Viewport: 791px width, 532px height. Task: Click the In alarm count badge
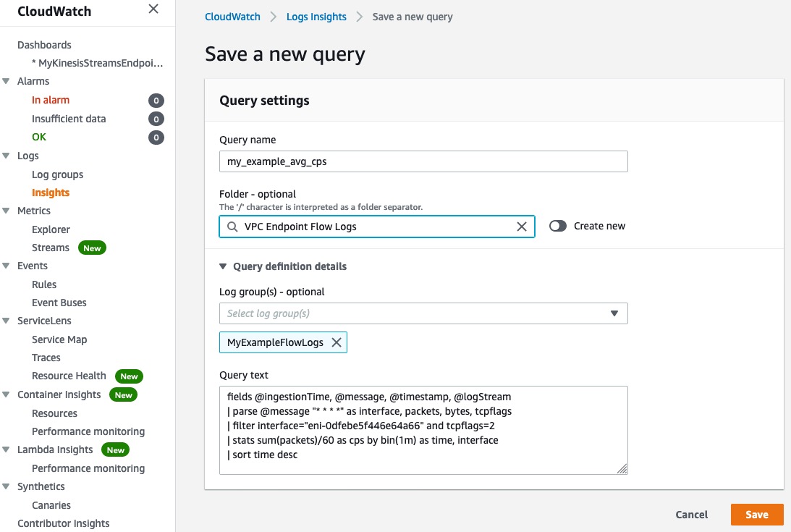click(x=156, y=101)
